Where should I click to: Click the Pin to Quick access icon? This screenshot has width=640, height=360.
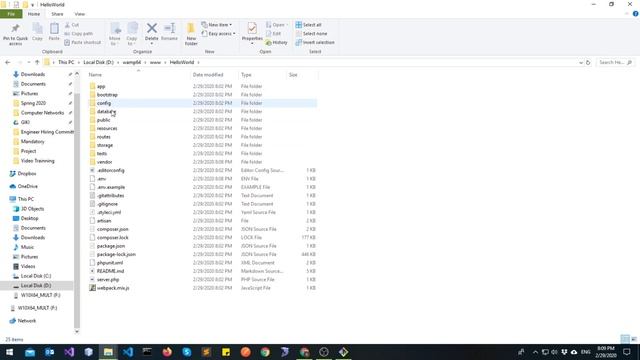[16, 33]
